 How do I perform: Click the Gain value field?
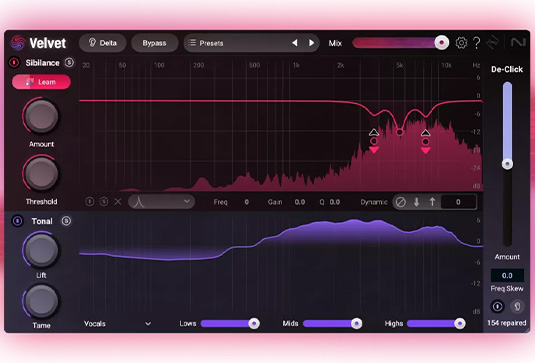click(300, 202)
